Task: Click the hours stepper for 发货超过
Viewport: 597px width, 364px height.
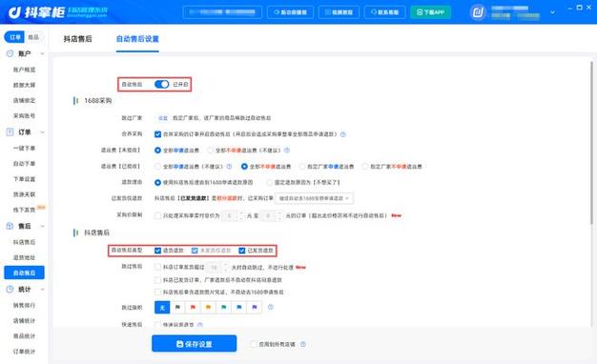Action: (x=225, y=268)
